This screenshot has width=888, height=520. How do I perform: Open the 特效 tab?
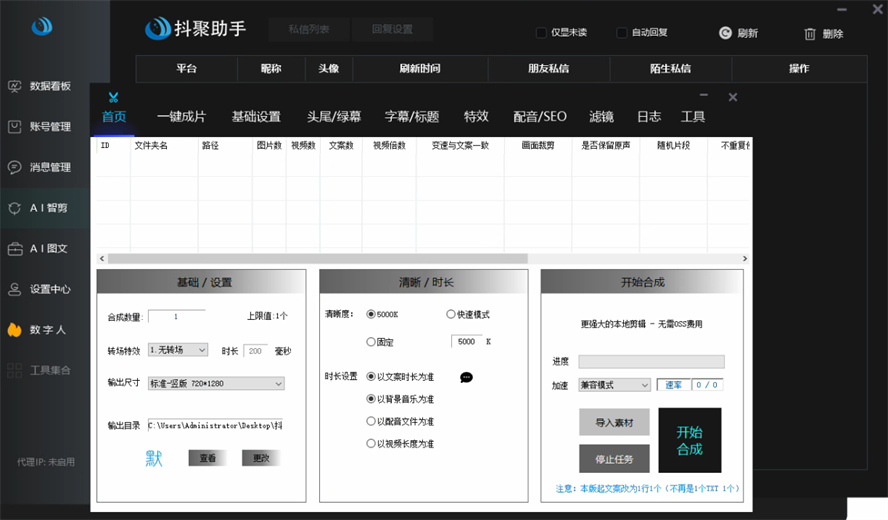click(476, 117)
